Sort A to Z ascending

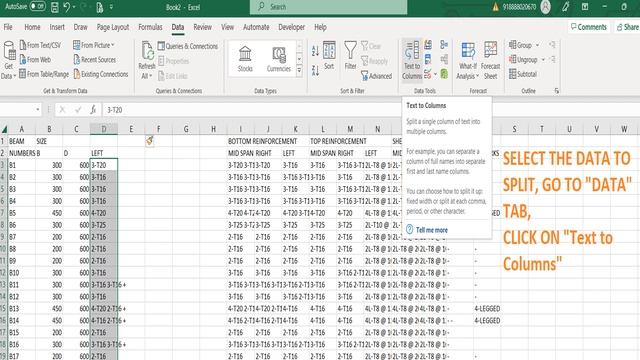[x=315, y=51]
